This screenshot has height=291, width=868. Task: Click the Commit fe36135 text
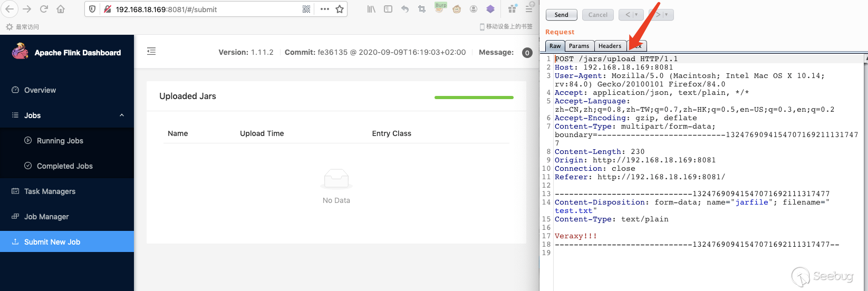tap(375, 52)
